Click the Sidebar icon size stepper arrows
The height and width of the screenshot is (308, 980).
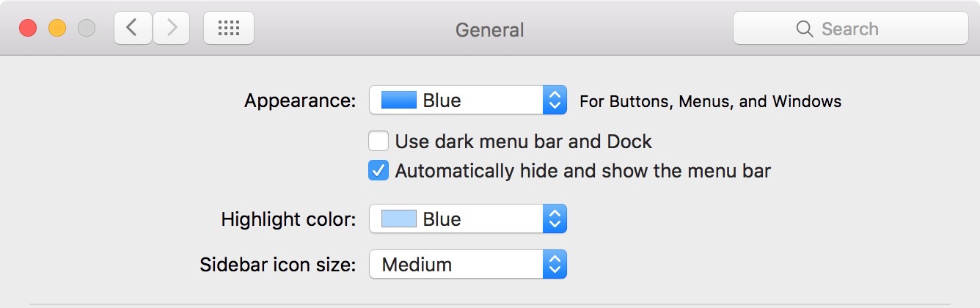[555, 264]
